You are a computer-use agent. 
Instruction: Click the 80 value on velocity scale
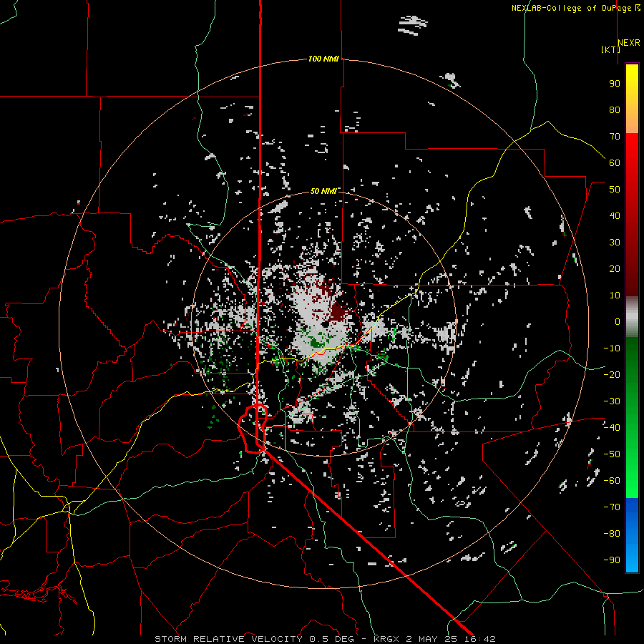coord(615,110)
